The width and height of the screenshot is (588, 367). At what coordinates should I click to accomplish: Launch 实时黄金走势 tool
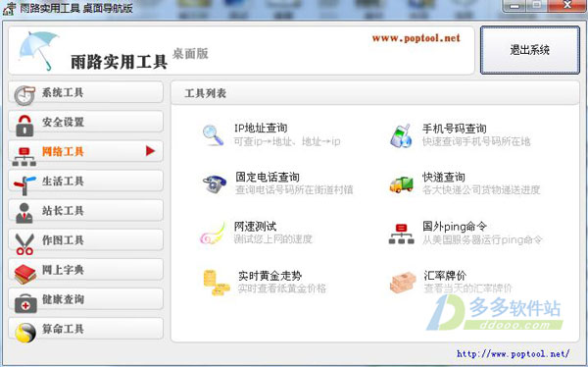pyautogui.click(x=270, y=276)
